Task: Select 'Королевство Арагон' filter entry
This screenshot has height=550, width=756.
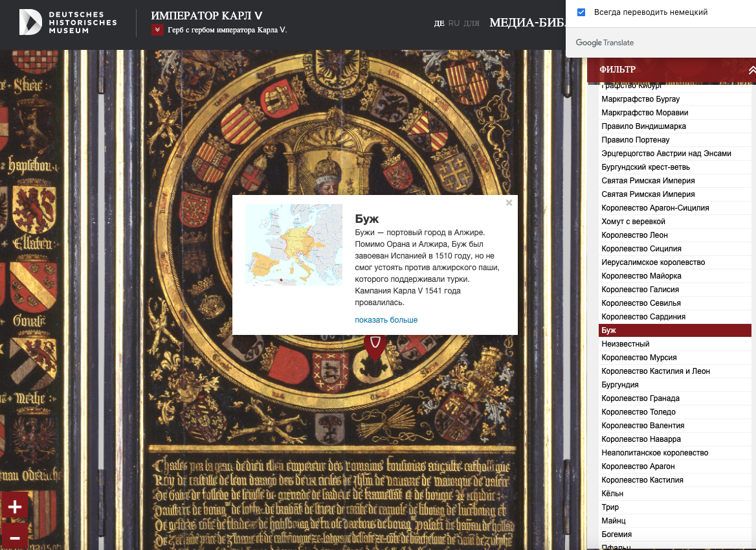Action: tap(675, 466)
